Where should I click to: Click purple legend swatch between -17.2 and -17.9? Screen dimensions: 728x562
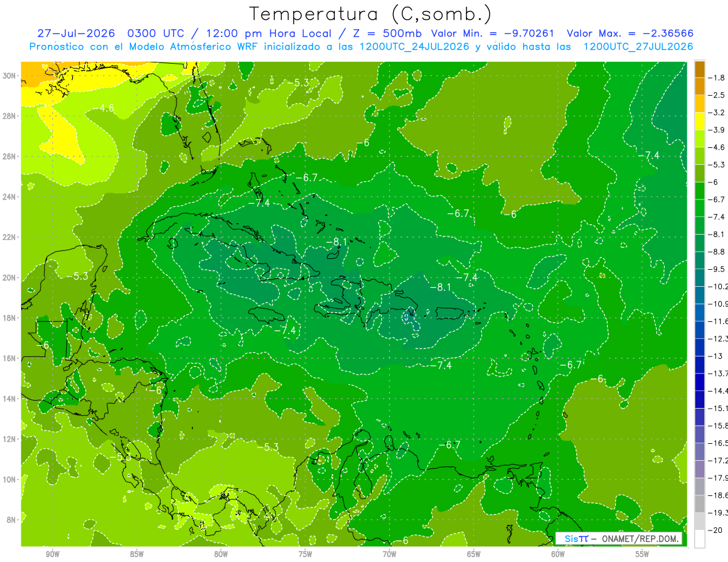[699, 469]
